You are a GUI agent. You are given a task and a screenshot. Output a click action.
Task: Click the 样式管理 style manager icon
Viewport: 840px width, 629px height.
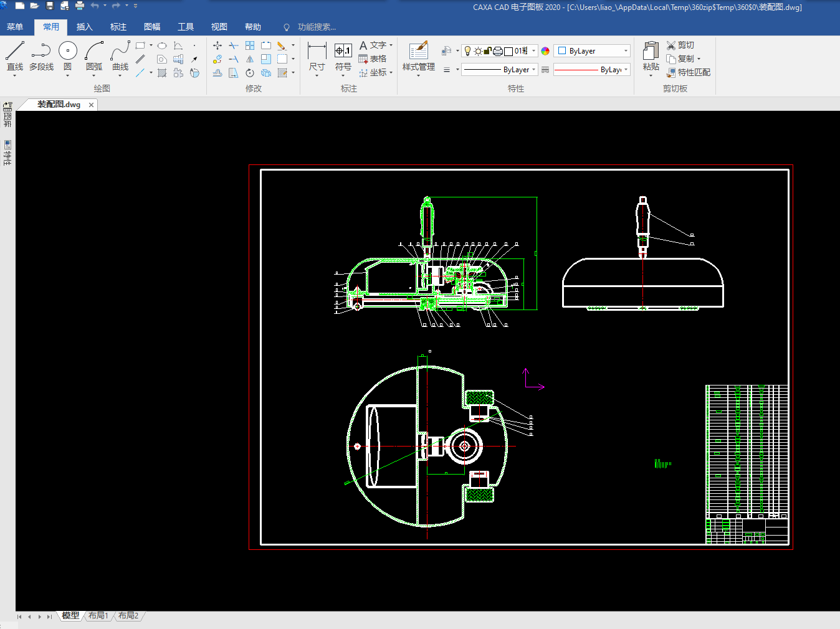click(x=418, y=51)
